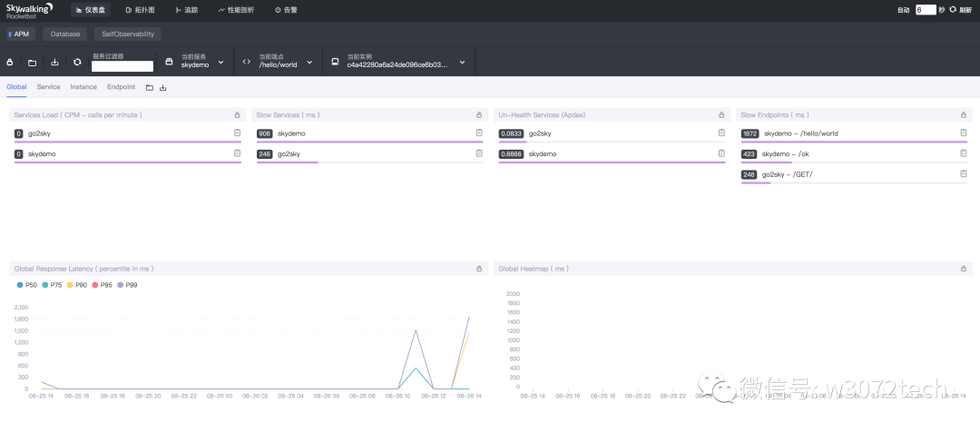The height and width of the screenshot is (432, 980).
Task: Open the 拓扑图 topology menu
Action: (140, 10)
